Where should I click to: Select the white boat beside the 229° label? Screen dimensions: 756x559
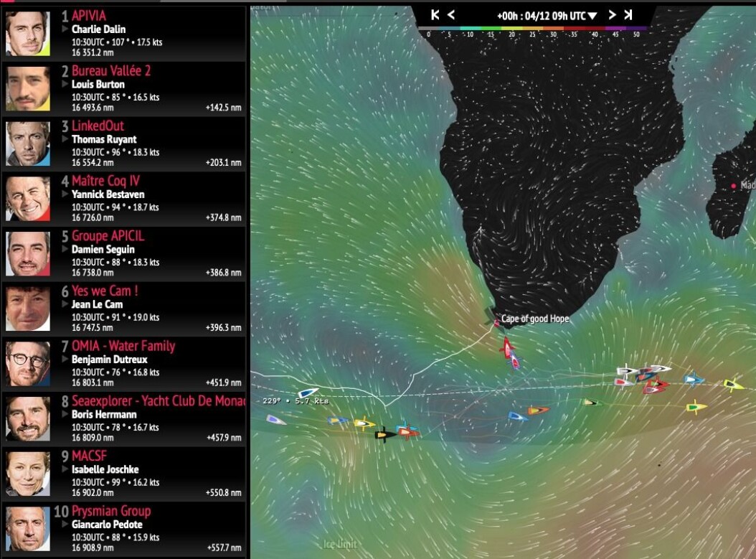[x=308, y=393]
